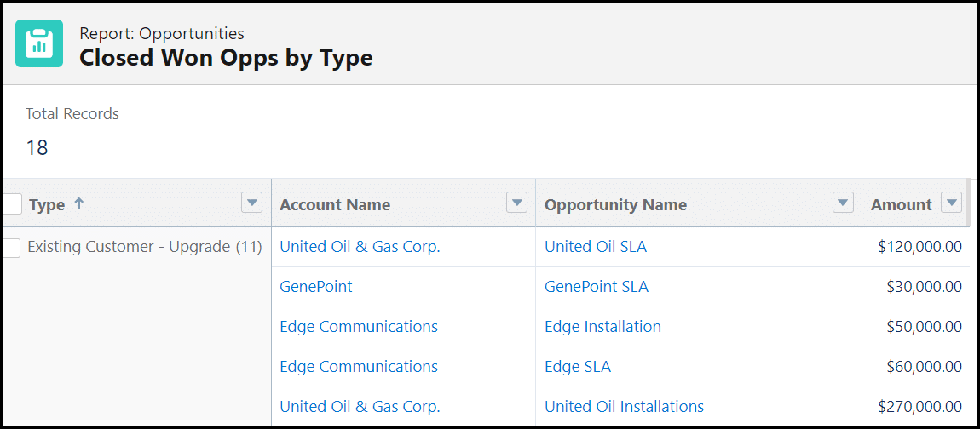This screenshot has height=429, width=980.
Task: Open the Account Name column dropdown
Action: [516, 203]
